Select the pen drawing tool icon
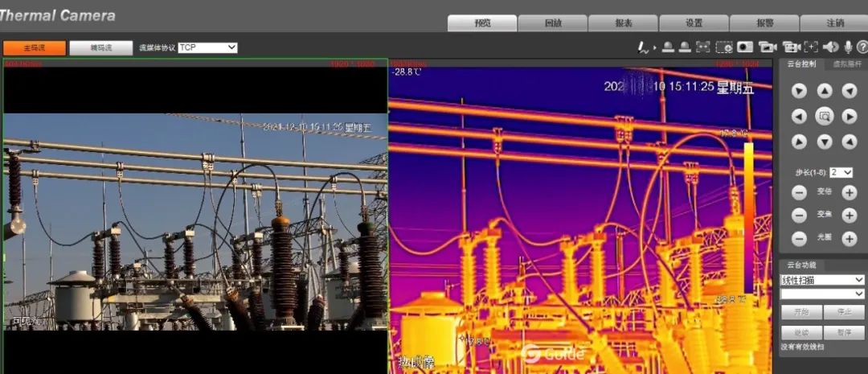Image resolution: width=868 pixels, height=374 pixels. pos(643,47)
